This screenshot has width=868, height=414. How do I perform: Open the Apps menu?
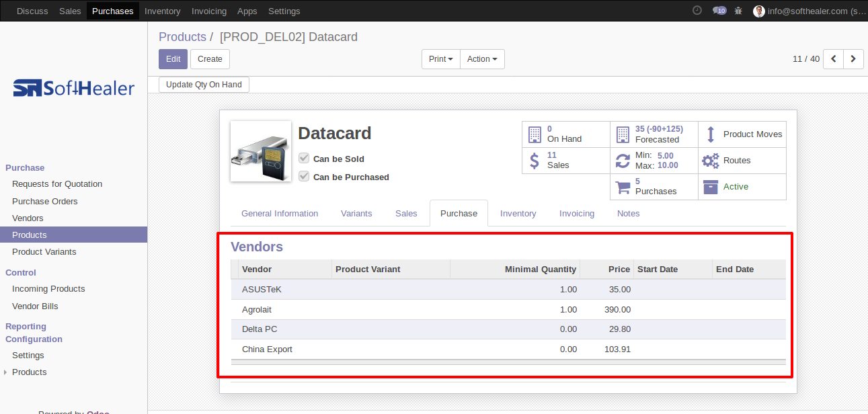[247, 11]
